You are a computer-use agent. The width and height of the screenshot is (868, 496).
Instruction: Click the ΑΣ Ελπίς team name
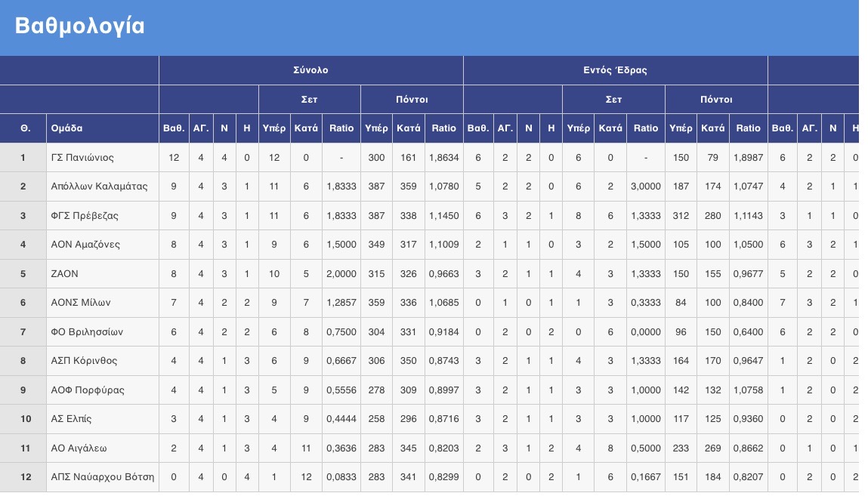coord(71,419)
